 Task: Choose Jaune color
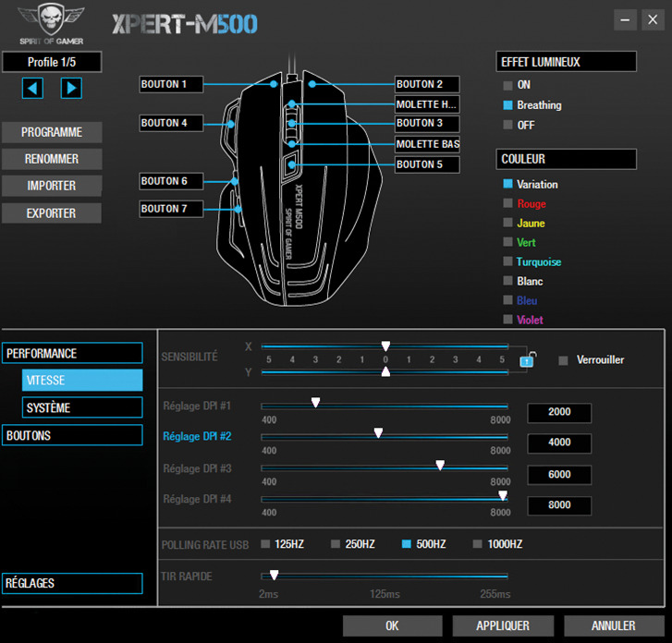(507, 223)
